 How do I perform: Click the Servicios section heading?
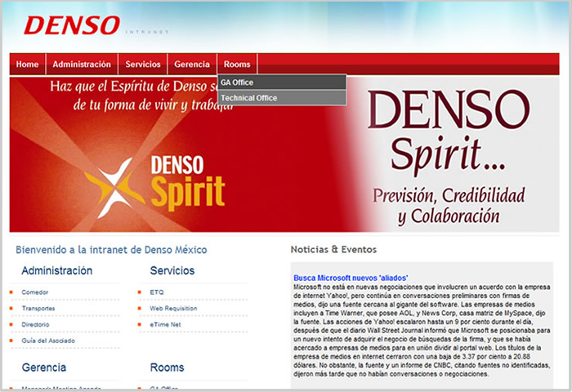pos(172,270)
